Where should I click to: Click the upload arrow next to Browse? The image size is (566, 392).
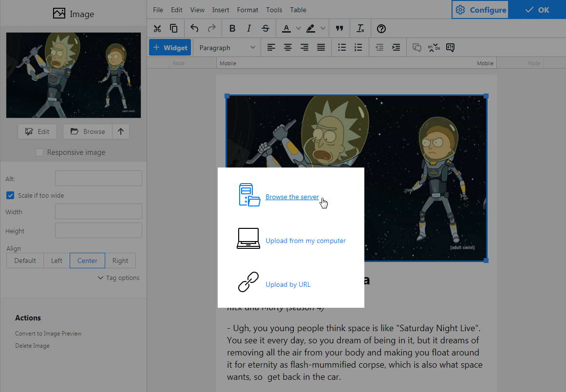click(x=121, y=131)
